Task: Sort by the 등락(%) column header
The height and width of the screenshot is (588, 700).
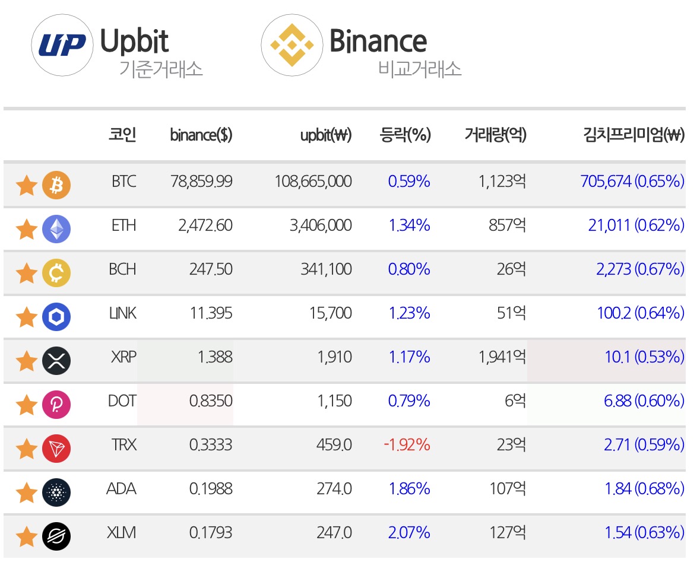Action: [406, 135]
